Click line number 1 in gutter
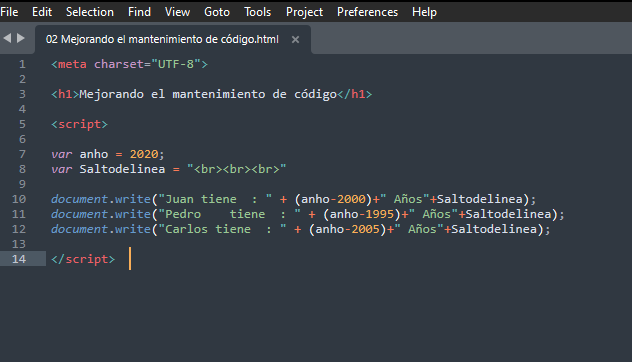632x362 pixels. click(x=22, y=64)
